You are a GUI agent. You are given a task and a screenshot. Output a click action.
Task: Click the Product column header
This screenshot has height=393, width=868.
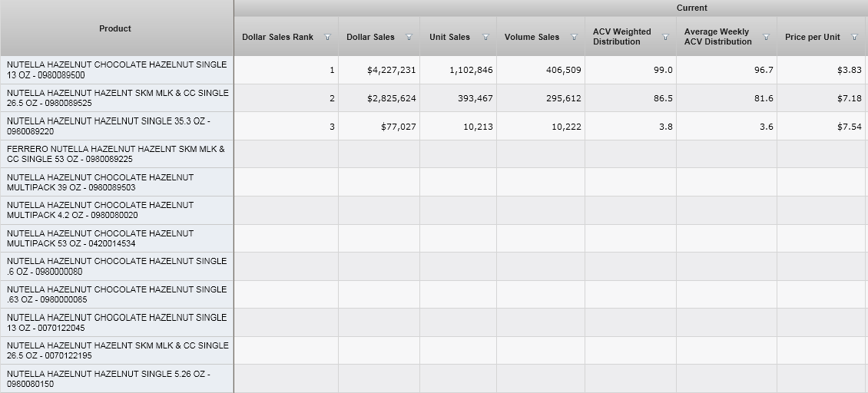(x=115, y=28)
